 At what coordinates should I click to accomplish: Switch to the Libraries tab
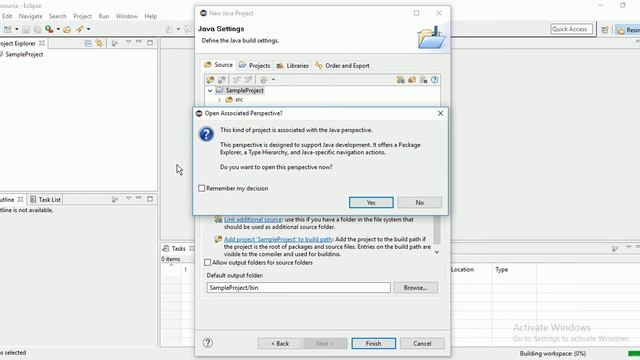pos(293,65)
